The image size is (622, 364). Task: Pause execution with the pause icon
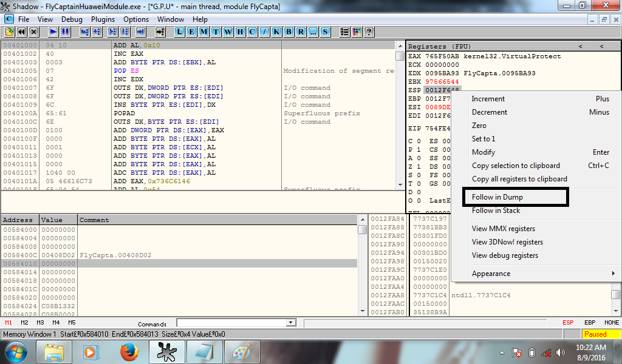coord(66,32)
